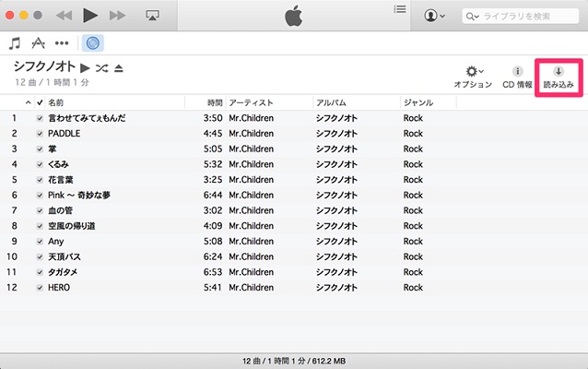Eject the CD with the eject icon
Image resolution: width=588 pixels, height=369 pixels.
coord(119,68)
